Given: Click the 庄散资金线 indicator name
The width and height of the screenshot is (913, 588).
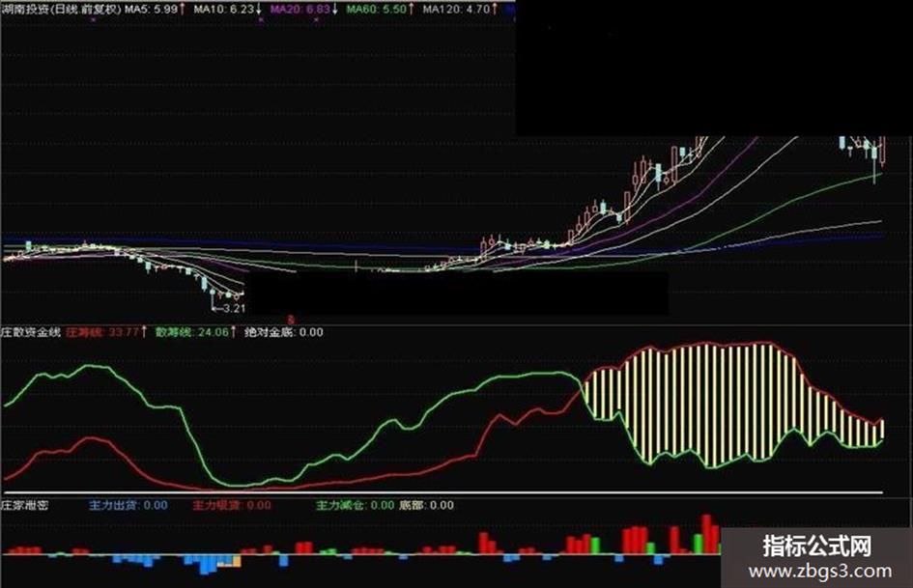Looking at the screenshot, I should click(31, 332).
